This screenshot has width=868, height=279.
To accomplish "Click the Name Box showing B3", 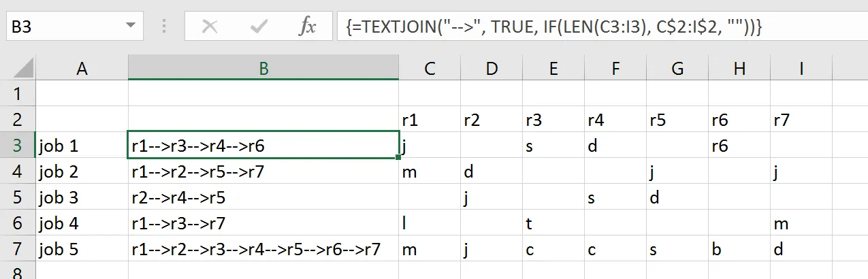I will pyautogui.click(x=65, y=27).
